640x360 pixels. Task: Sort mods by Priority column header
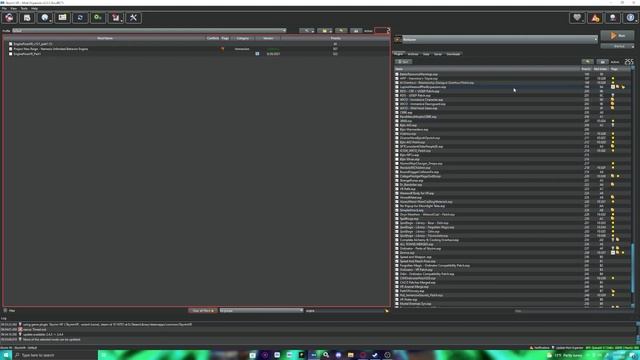336,38
